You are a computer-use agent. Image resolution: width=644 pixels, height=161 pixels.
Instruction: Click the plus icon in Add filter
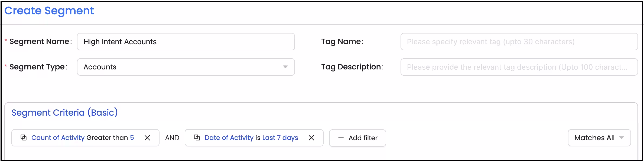point(340,138)
